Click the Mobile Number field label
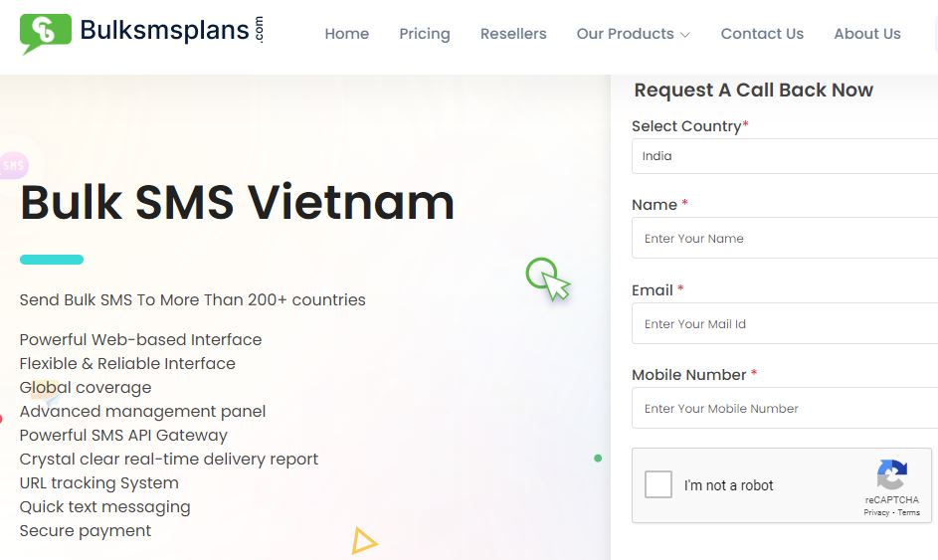Viewport: 938px width, 560px height. click(694, 375)
